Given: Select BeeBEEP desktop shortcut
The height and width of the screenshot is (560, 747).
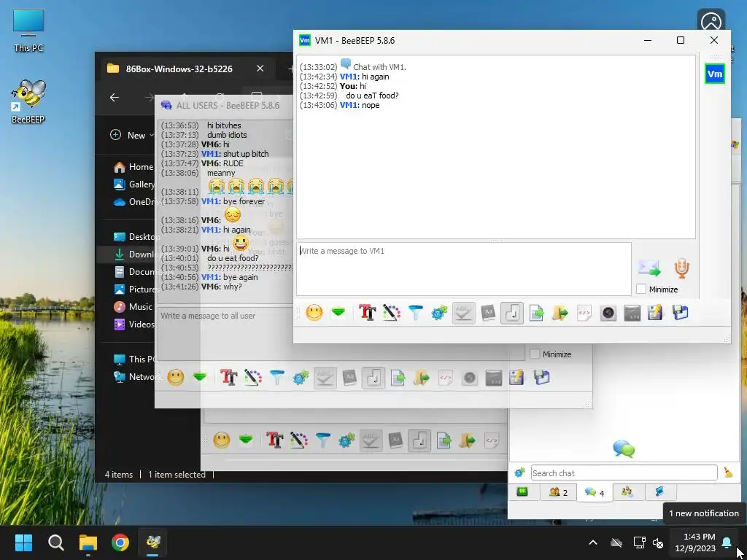Looking at the screenshot, I should pos(28,102).
